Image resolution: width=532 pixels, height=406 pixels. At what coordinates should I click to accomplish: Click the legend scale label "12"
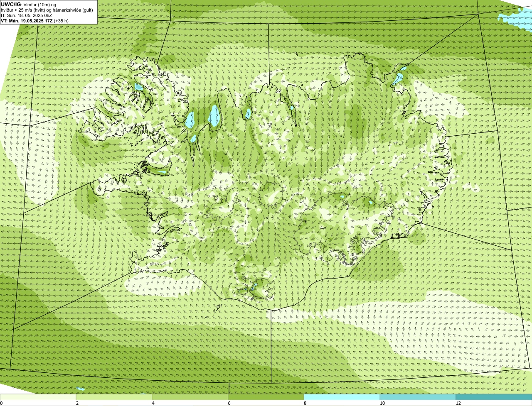pyautogui.click(x=458, y=403)
